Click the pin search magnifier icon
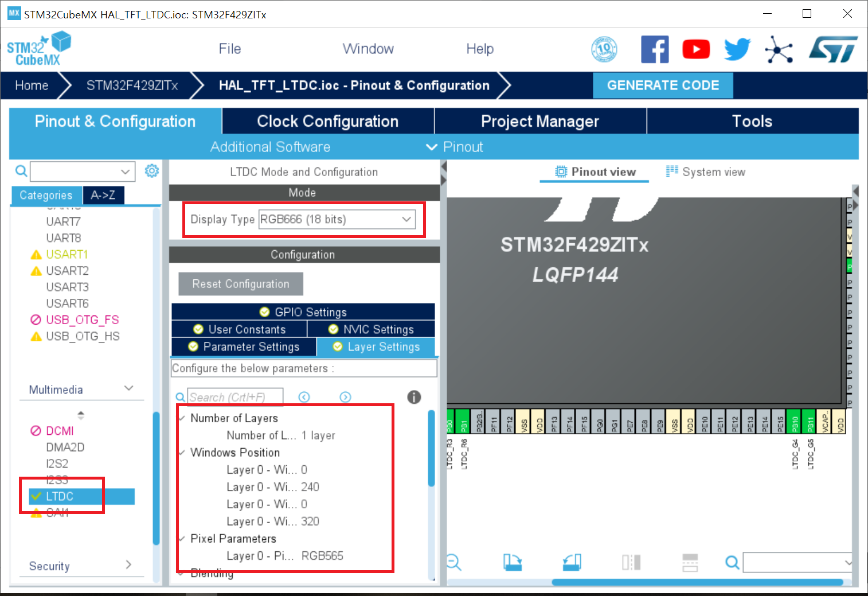The image size is (868, 596). tap(732, 562)
